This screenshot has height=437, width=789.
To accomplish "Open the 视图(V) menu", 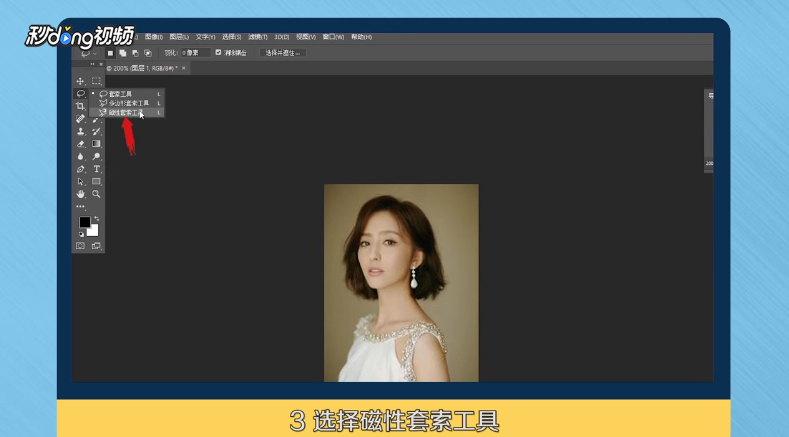I will coord(305,37).
